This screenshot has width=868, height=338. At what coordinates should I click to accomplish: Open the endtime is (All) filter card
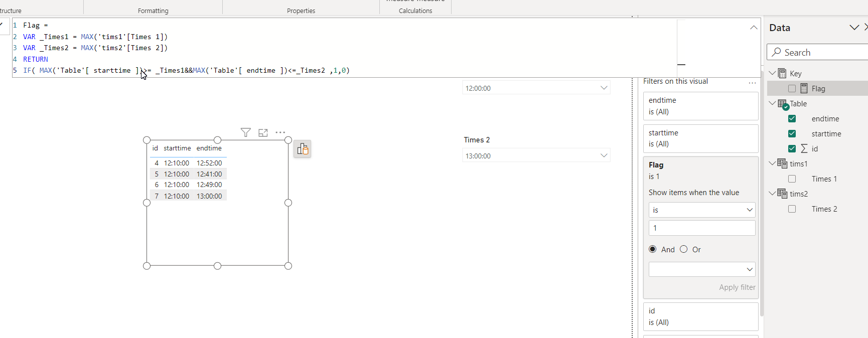click(700, 106)
